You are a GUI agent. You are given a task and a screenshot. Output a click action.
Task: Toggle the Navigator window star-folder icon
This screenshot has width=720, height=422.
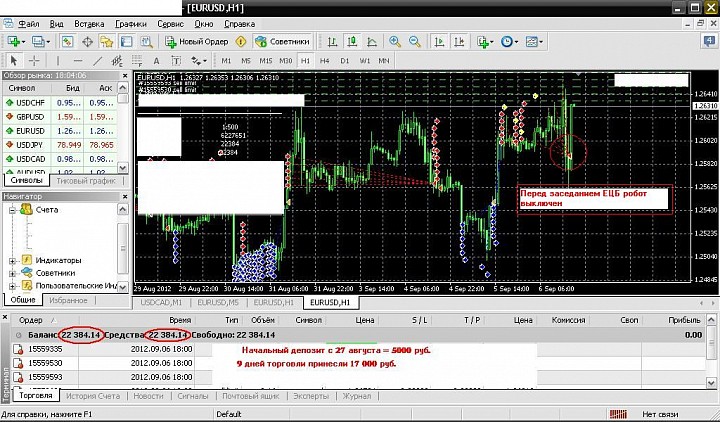[x=107, y=42]
